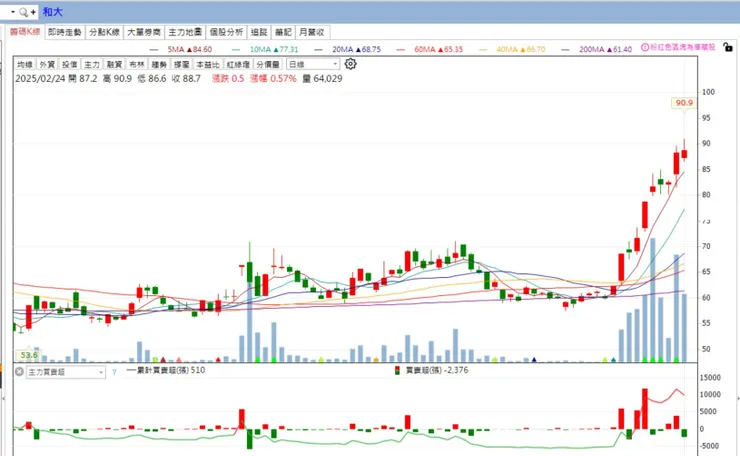This screenshot has width=740, height=456.
Task: Open the 主力買賣超 indicator dropdown
Action: (x=66, y=372)
